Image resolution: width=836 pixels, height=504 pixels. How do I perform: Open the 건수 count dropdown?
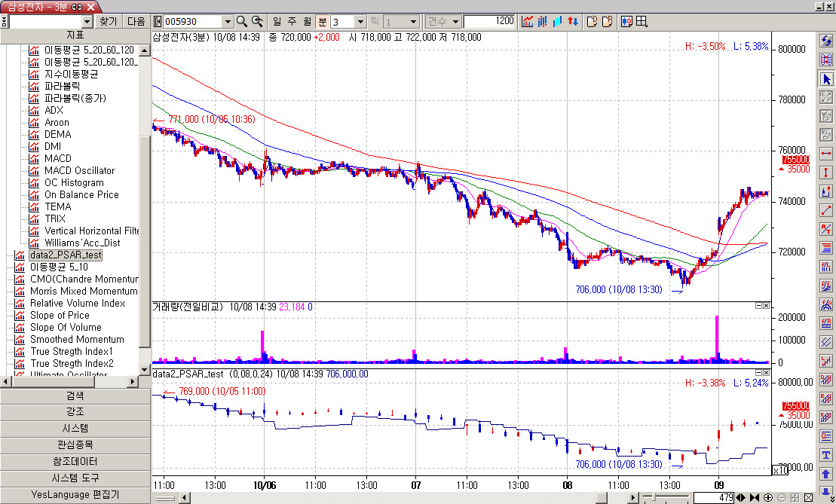coord(442,22)
